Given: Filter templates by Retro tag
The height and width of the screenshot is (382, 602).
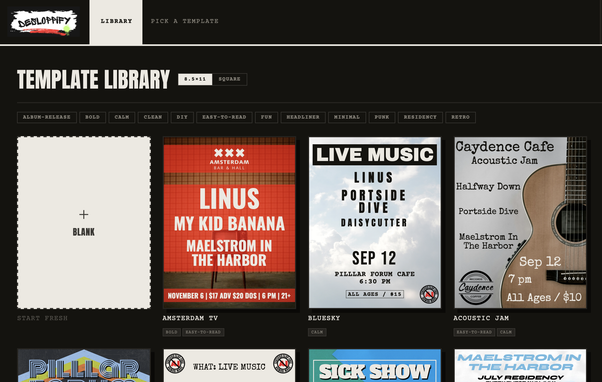Looking at the screenshot, I should (x=460, y=117).
